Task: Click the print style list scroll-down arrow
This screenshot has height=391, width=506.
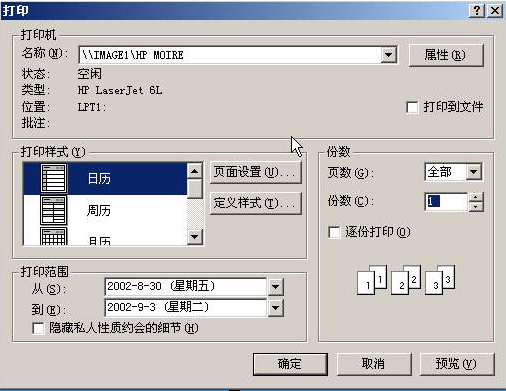Action: [x=194, y=237]
